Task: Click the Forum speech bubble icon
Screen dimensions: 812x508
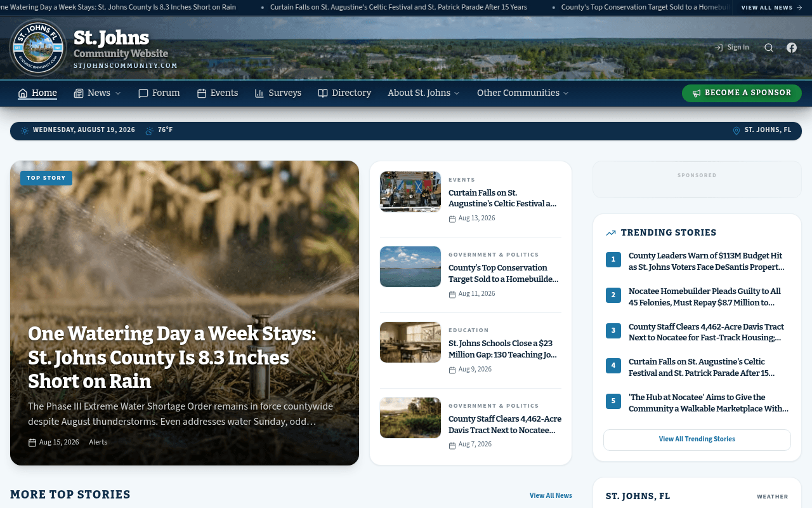Action: (143, 93)
